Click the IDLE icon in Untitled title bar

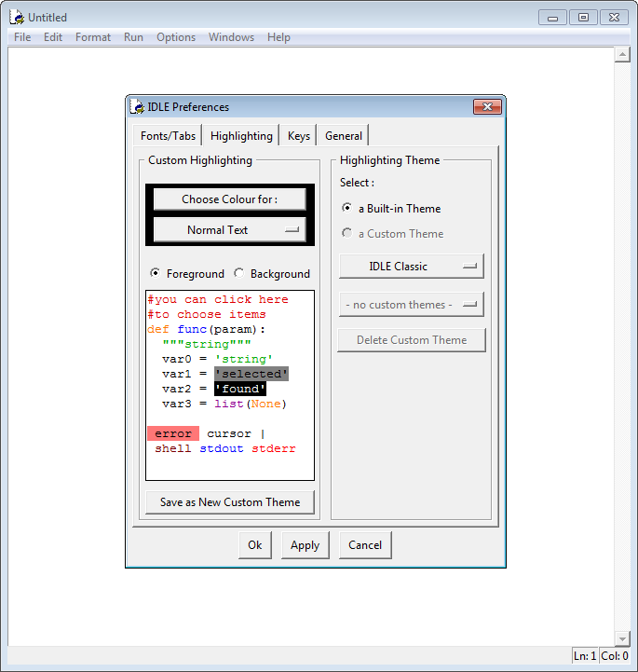(x=17, y=17)
